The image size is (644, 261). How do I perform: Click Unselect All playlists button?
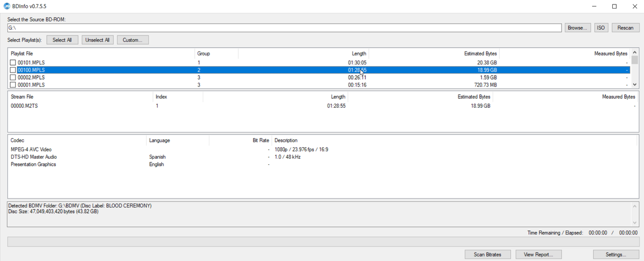(x=98, y=40)
